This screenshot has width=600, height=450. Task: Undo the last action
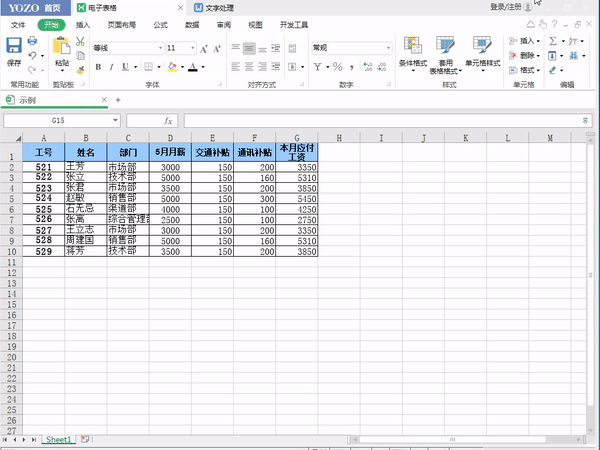(x=33, y=55)
